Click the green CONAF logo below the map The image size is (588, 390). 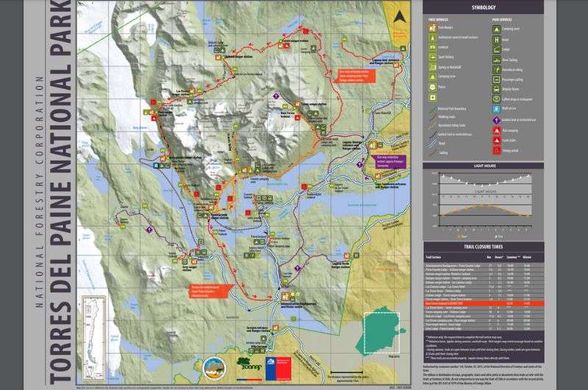(x=248, y=364)
